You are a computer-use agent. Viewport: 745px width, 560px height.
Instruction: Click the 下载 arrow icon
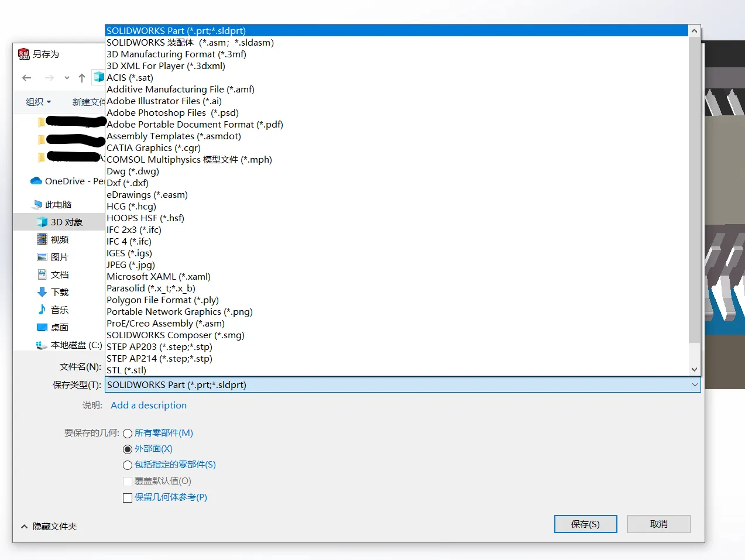coord(42,292)
